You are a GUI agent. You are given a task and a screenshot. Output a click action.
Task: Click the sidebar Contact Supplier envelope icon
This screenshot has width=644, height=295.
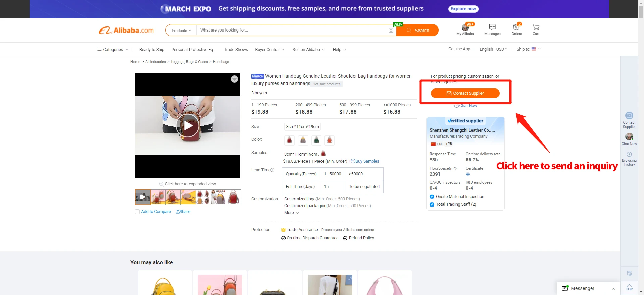click(629, 116)
